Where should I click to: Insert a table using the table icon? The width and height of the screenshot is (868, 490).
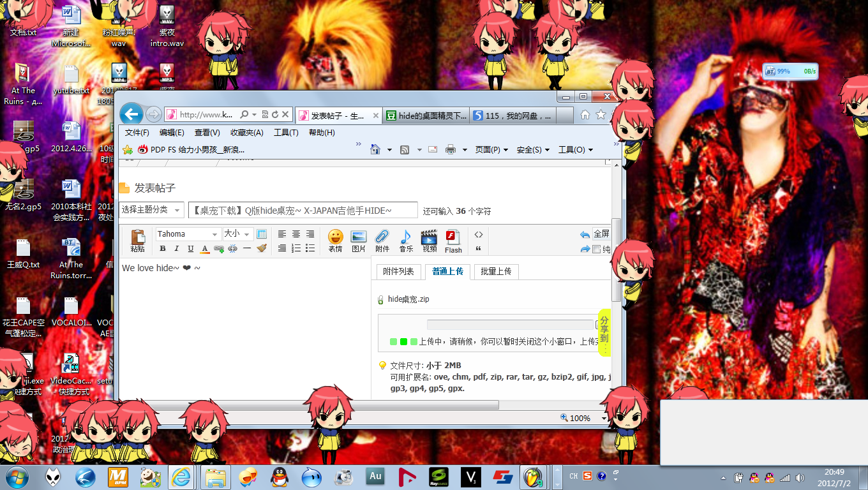tap(261, 234)
